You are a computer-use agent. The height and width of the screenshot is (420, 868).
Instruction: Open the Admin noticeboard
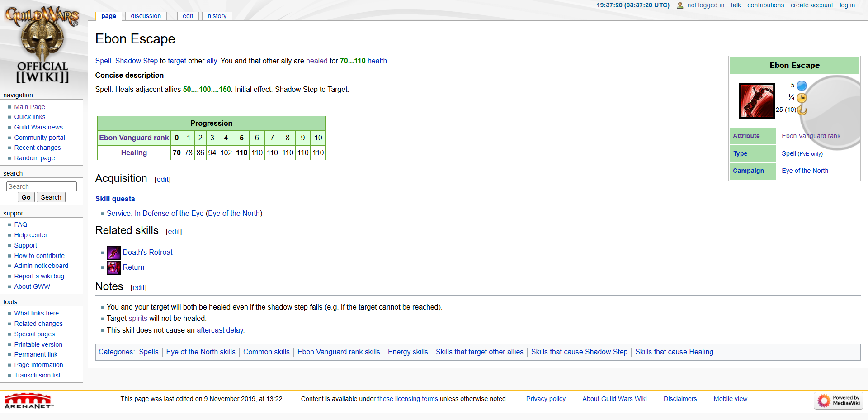click(41, 266)
